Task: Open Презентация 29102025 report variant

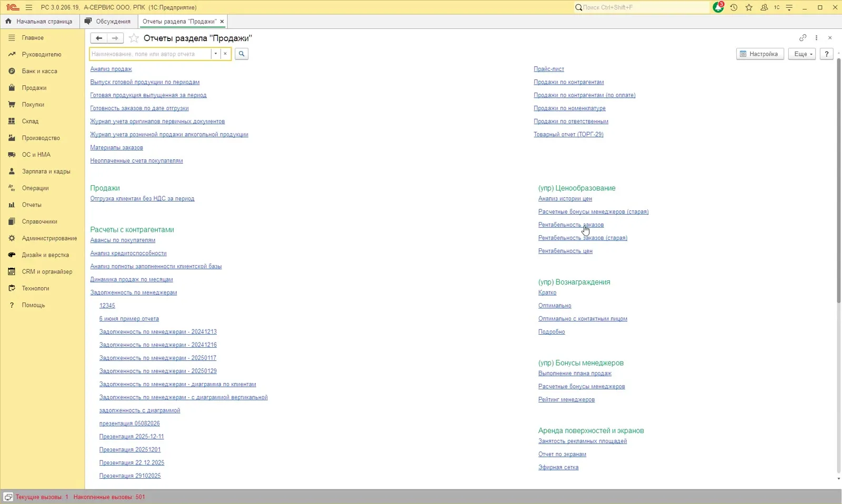Action: click(130, 476)
